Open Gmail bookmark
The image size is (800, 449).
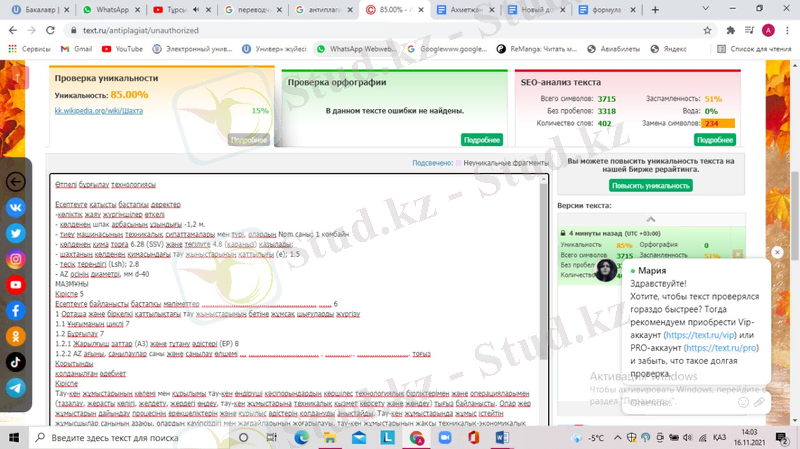click(x=77, y=49)
